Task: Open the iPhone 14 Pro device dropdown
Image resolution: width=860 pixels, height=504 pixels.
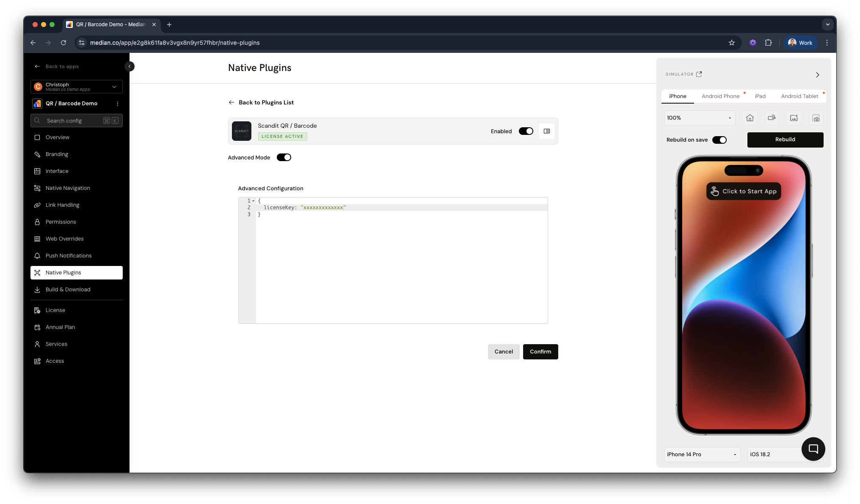Action: tap(702, 455)
